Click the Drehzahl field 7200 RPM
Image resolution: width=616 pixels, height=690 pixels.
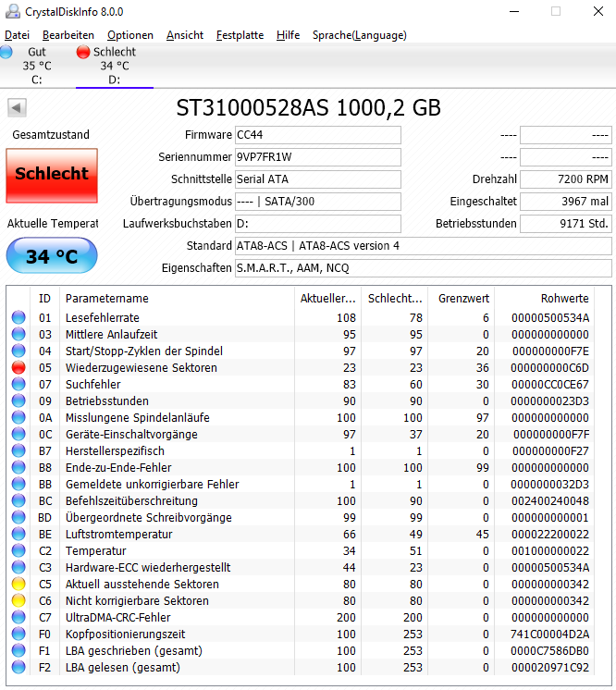(x=566, y=179)
